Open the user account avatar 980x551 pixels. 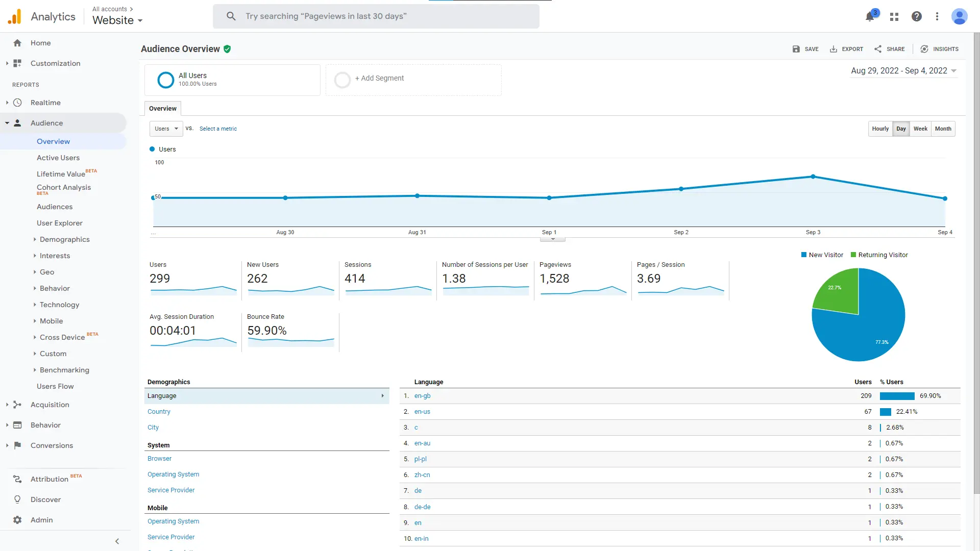[960, 16]
